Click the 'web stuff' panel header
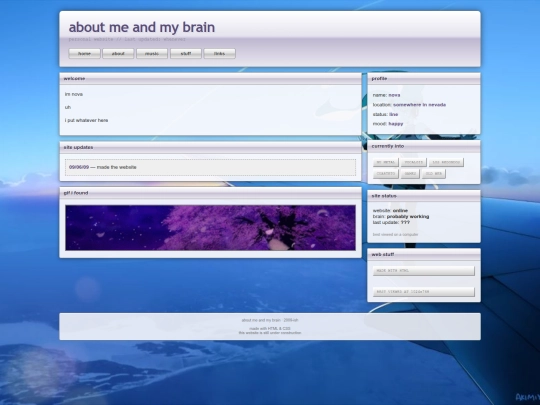The width and height of the screenshot is (540, 405). click(x=424, y=254)
